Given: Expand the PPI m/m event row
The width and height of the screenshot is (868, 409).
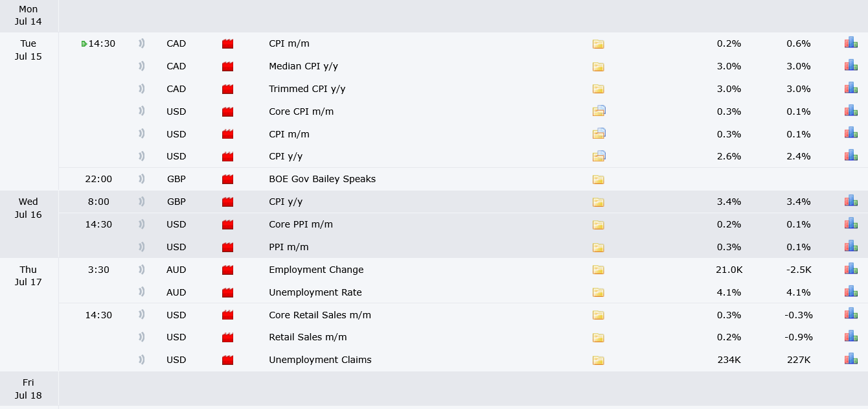Looking at the screenshot, I should pyautogui.click(x=463, y=247).
